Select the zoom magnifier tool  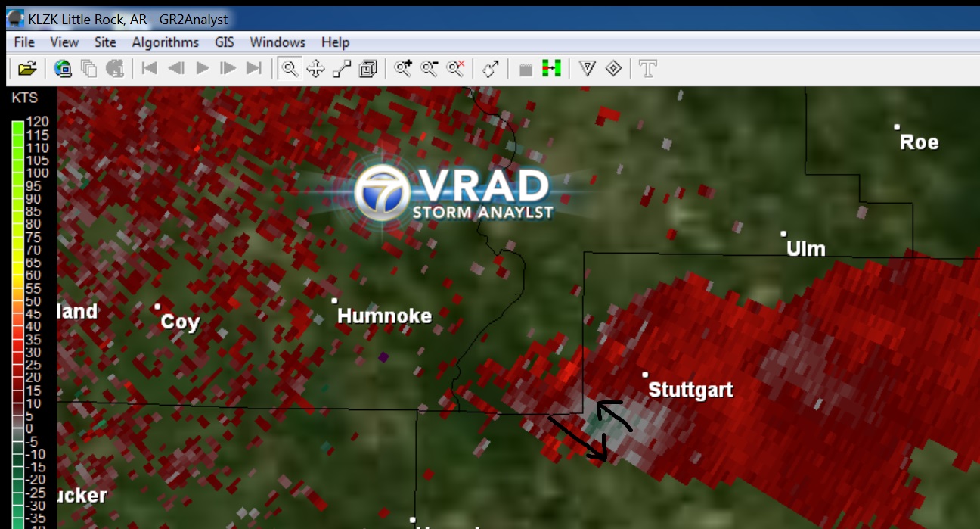pyautogui.click(x=289, y=69)
